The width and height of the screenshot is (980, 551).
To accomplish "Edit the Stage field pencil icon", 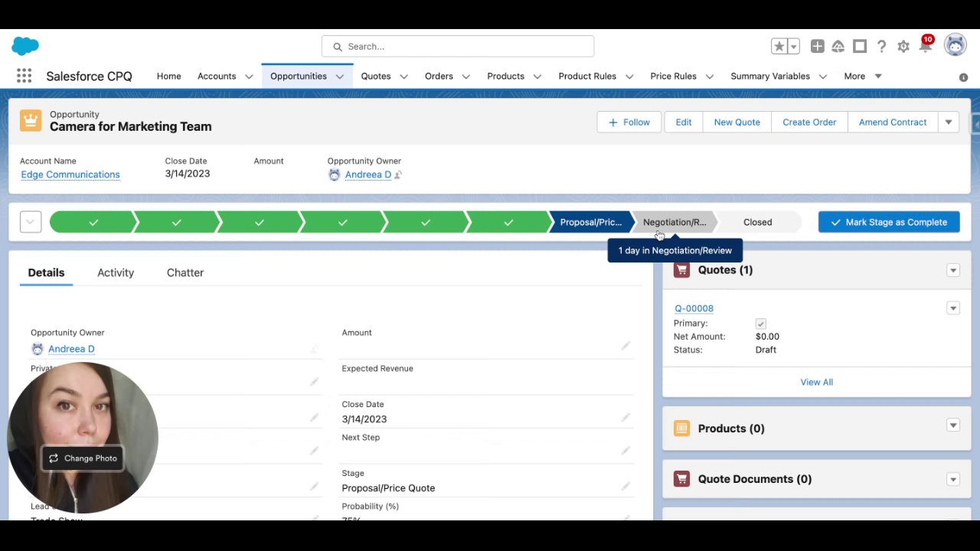I will tap(626, 487).
